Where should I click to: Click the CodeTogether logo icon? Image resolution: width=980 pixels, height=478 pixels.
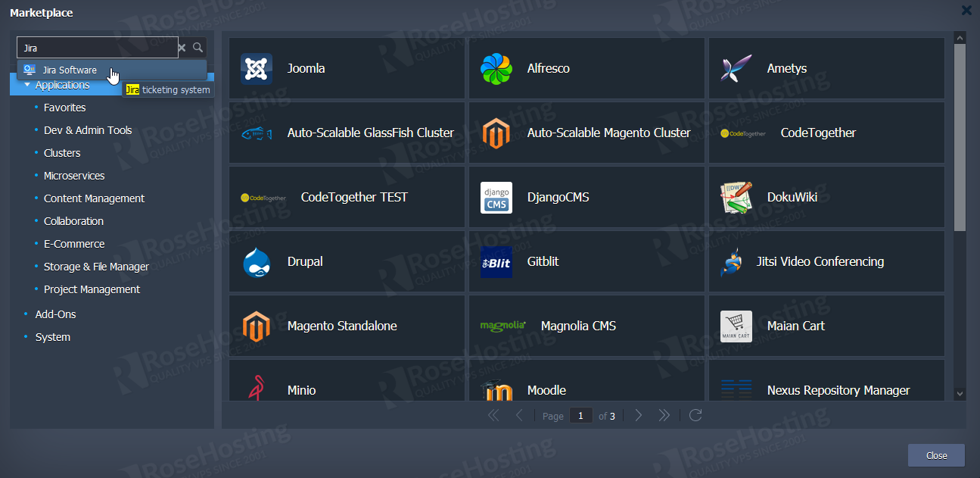click(743, 133)
